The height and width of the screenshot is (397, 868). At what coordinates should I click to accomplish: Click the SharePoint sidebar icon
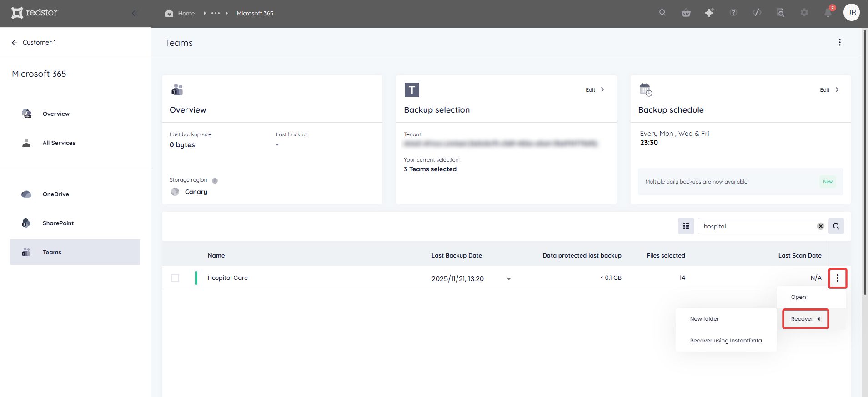coord(26,223)
